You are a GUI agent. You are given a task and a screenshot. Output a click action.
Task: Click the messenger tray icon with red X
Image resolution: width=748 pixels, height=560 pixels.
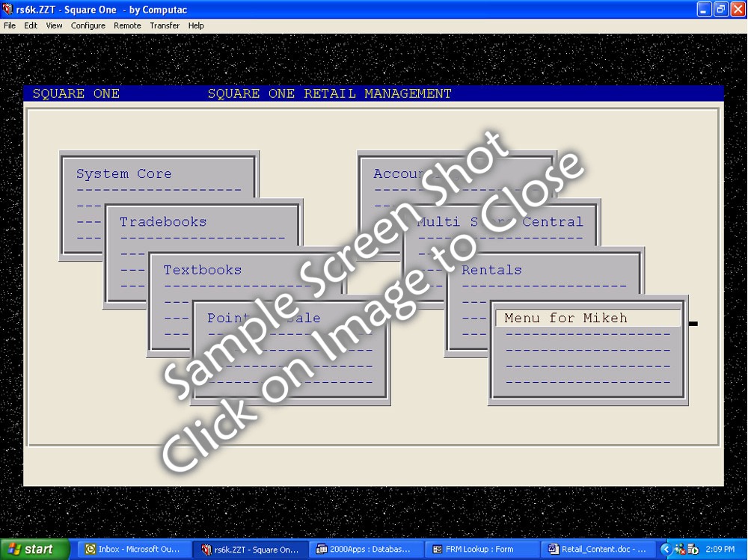point(679,550)
